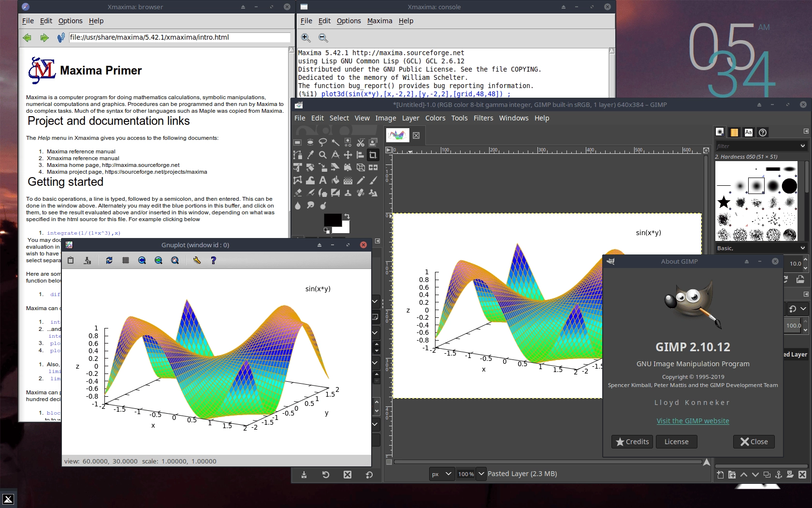The height and width of the screenshot is (508, 812).
Task: Click the black foreground color swatch
Action: coord(333,220)
